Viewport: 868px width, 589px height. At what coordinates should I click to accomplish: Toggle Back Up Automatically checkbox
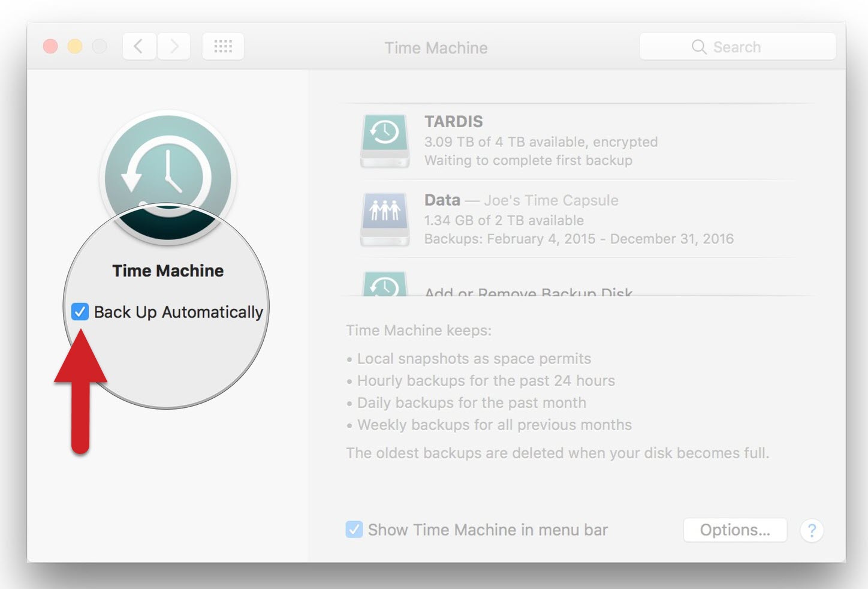coord(80,312)
